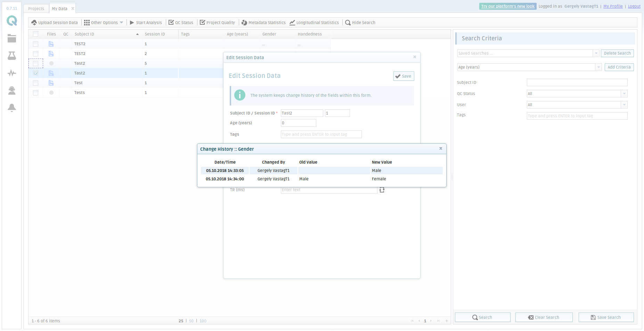644x331 pixels.
Task: Check the TEST2 session 1 row checkbox
Action: (35, 44)
